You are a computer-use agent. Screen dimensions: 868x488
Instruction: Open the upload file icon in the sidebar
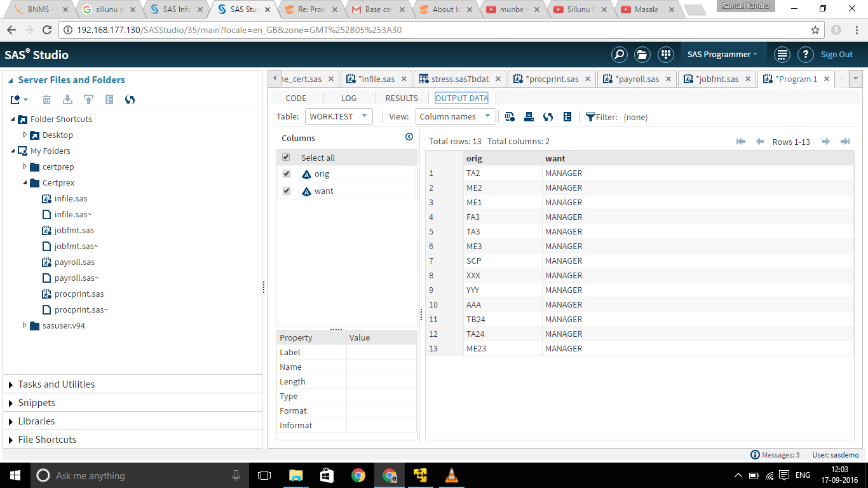(x=88, y=100)
